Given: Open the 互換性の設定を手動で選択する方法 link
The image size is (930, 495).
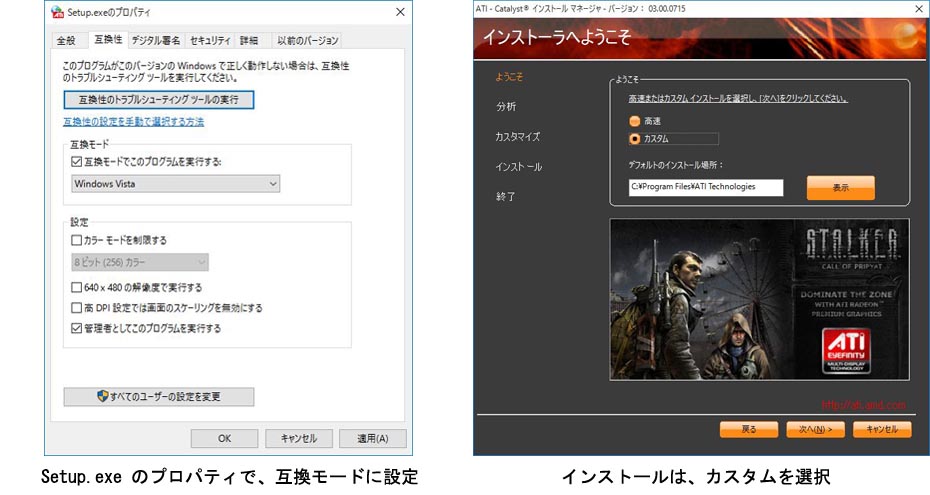Looking at the screenshot, I should coord(133,122).
